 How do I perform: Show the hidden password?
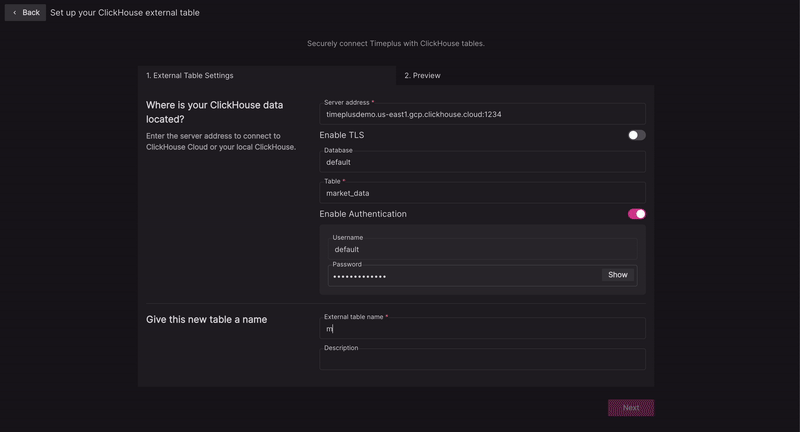[x=618, y=275]
